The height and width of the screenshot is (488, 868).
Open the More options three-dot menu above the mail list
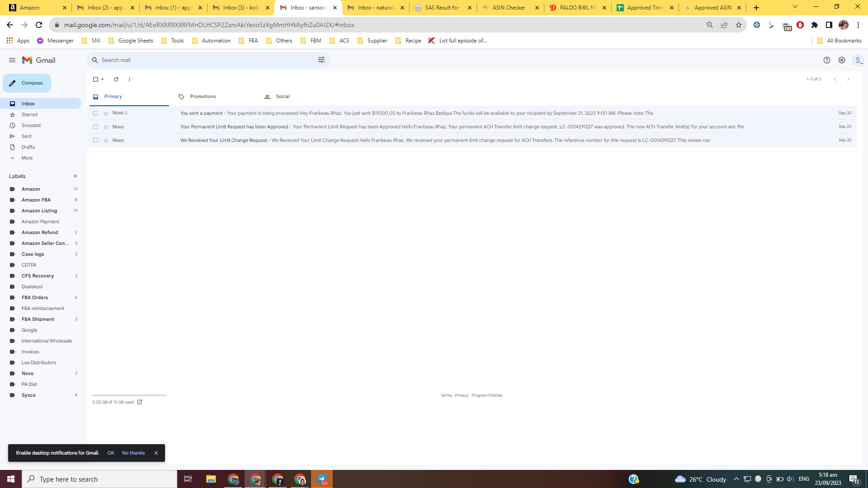coord(129,79)
